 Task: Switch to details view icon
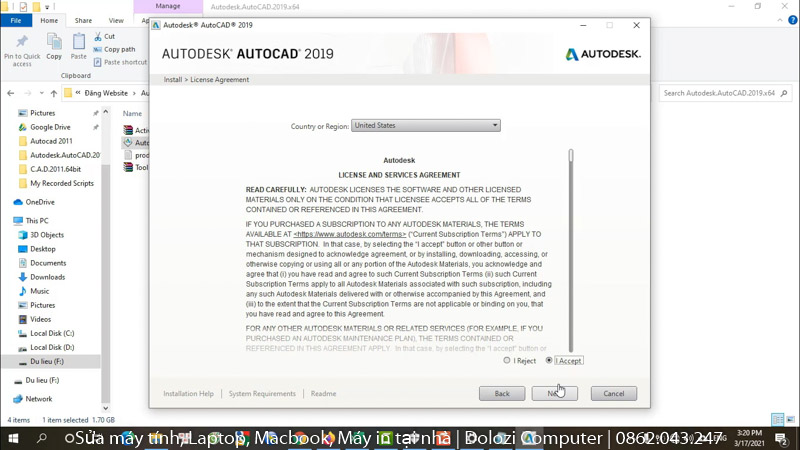[x=778, y=419]
